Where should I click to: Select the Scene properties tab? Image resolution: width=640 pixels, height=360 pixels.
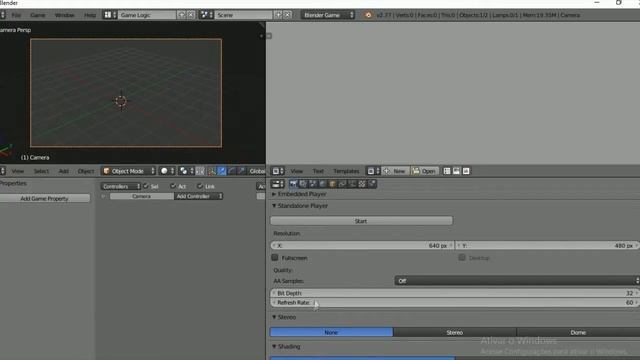pyautogui.click(x=313, y=184)
